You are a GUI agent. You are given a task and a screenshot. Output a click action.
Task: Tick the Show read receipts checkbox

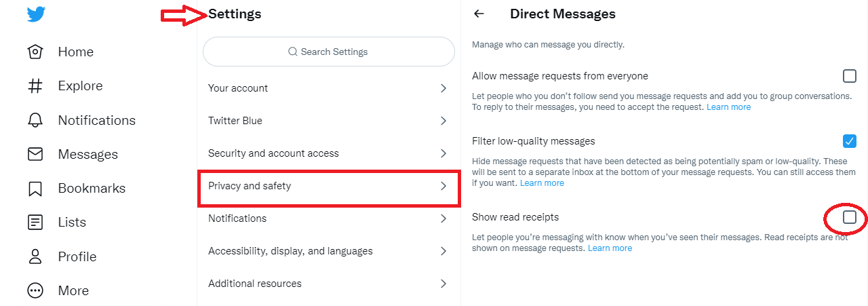tap(849, 217)
